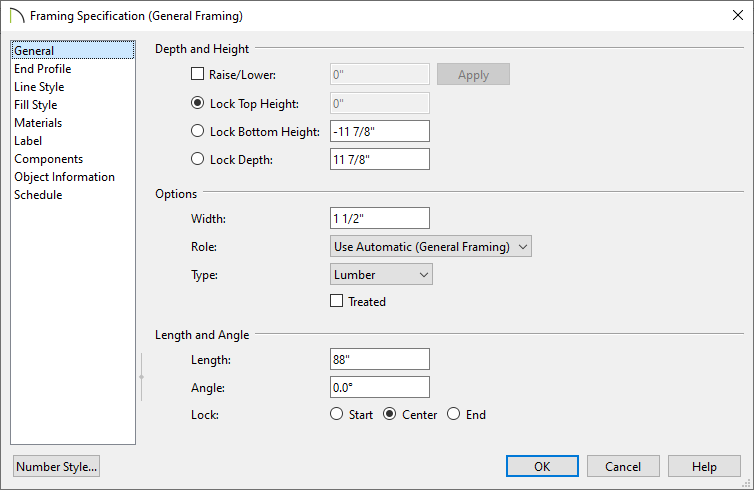Open the Number Style settings
The height and width of the screenshot is (490, 754).
[56, 466]
